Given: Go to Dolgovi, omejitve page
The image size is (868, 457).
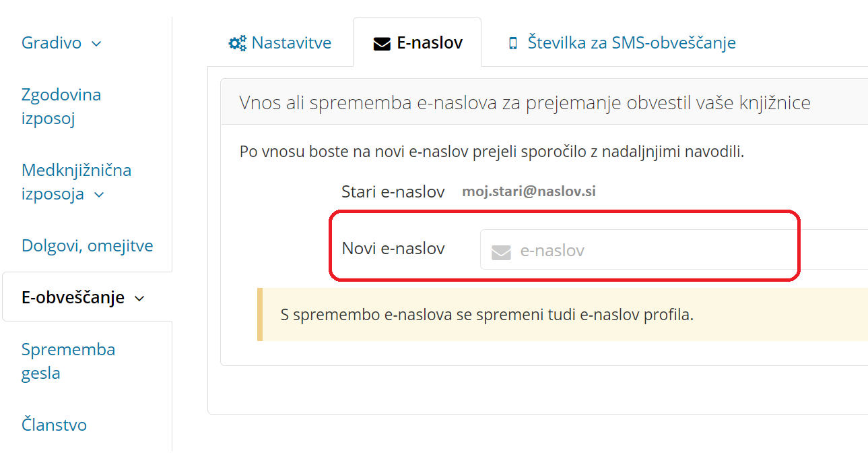Looking at the screenshot, I should click(88, 245).
